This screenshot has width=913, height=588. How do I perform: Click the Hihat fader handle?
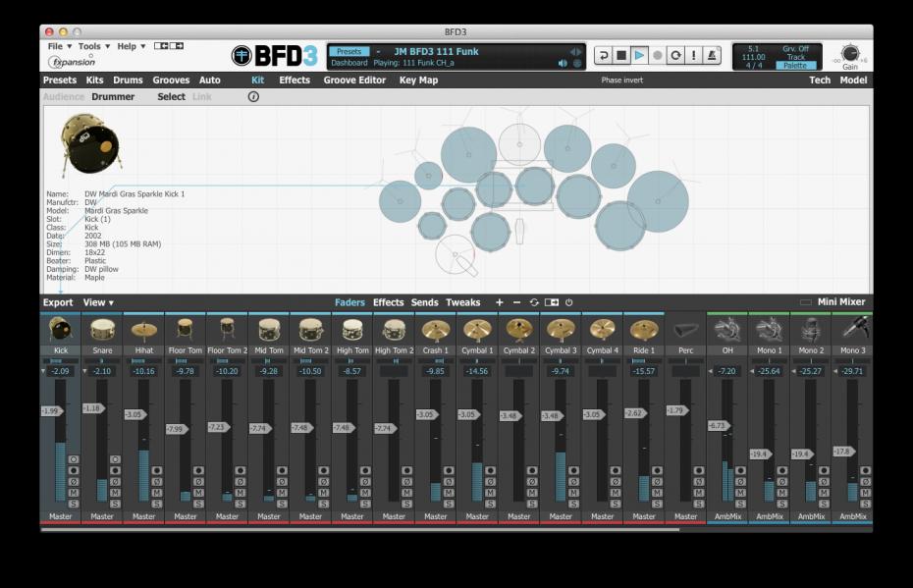pos(135,415)
